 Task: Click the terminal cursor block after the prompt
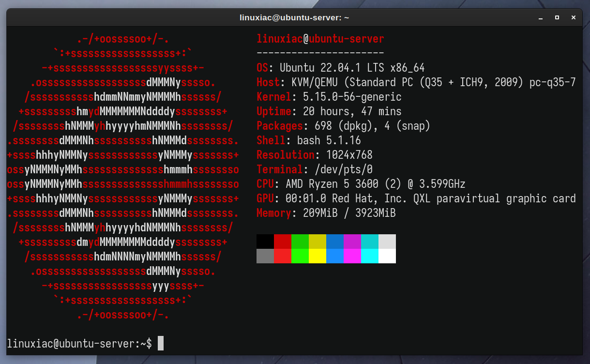[x=161, y=343]
